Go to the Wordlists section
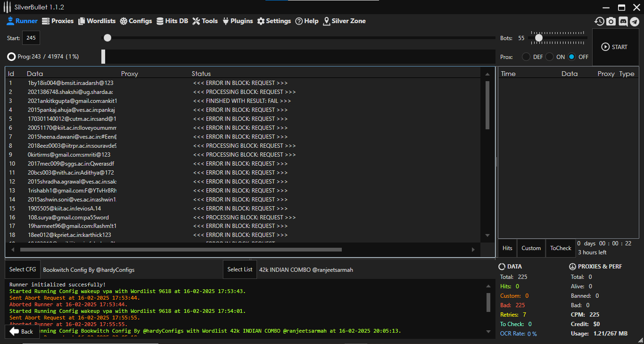The height and width of the screenshot is (344, 644). (97, 21)
